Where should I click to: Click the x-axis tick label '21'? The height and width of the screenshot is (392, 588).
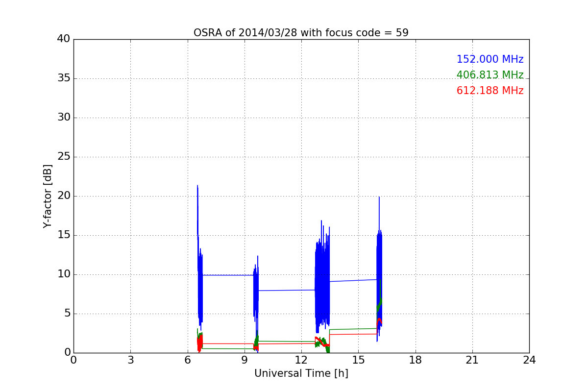472,360
